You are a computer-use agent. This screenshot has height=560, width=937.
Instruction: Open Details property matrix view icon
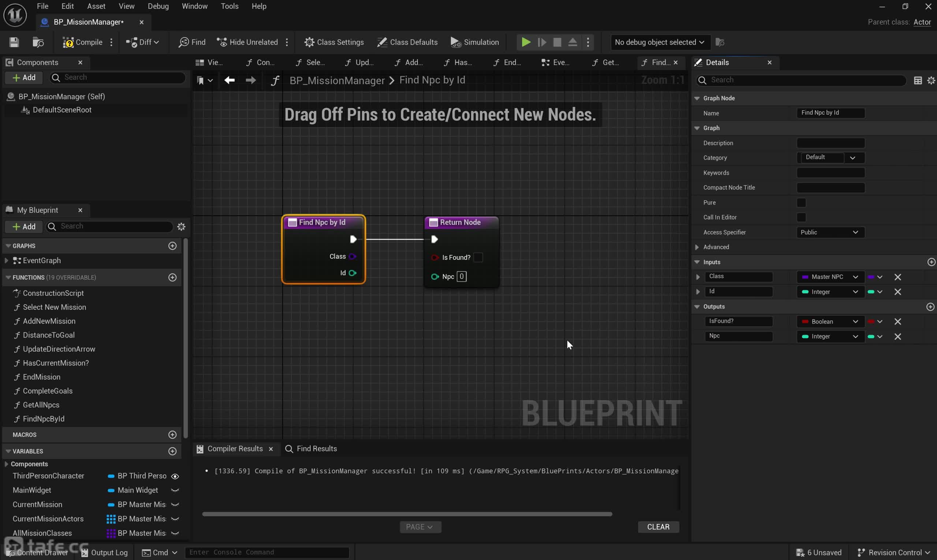[918, 81]
